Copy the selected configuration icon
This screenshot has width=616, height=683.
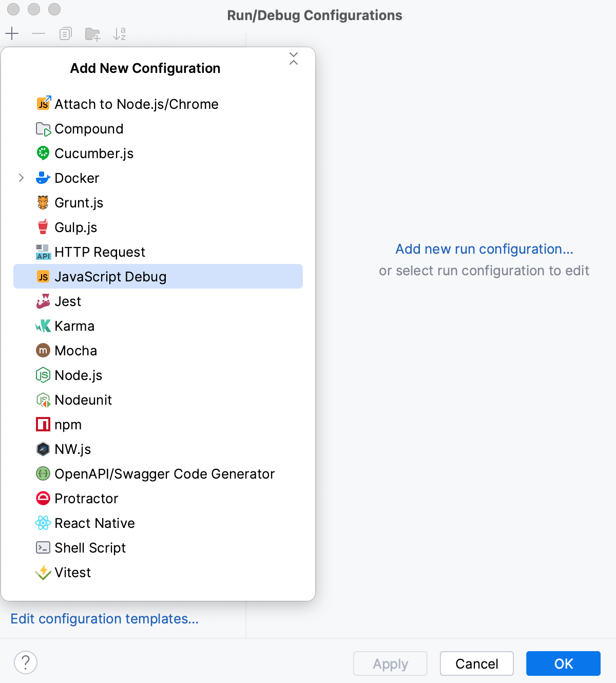pyautogui.click(x=65, y=34)
